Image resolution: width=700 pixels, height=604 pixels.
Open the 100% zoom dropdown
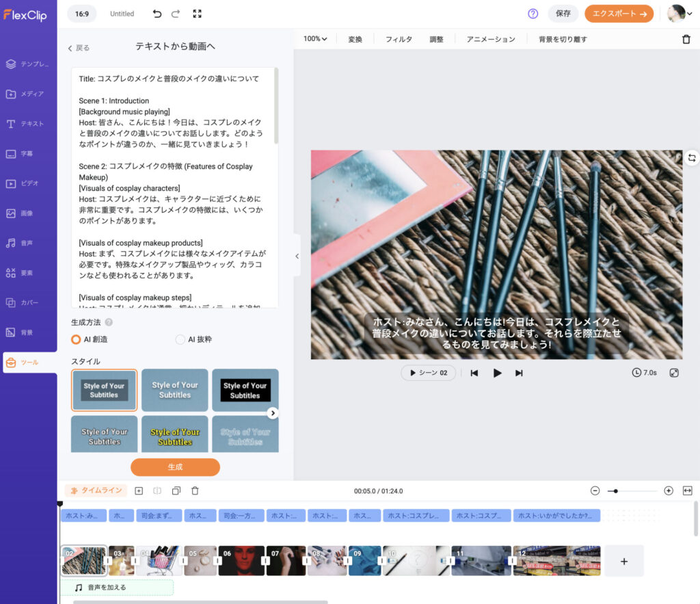coord(314,39)
